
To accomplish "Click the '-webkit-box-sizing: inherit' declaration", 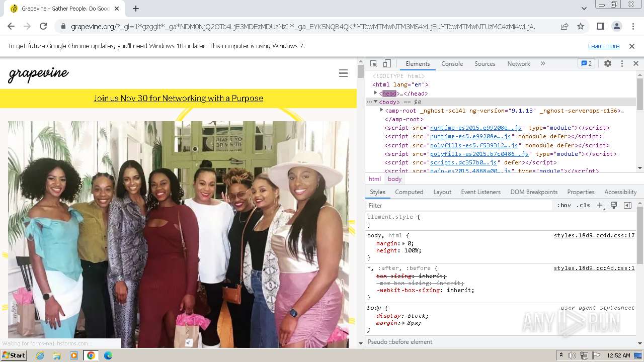I will tap(425, 290).
